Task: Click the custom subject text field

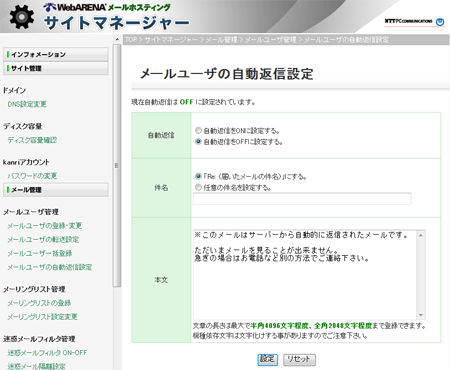Action: (x=302, y=199)
